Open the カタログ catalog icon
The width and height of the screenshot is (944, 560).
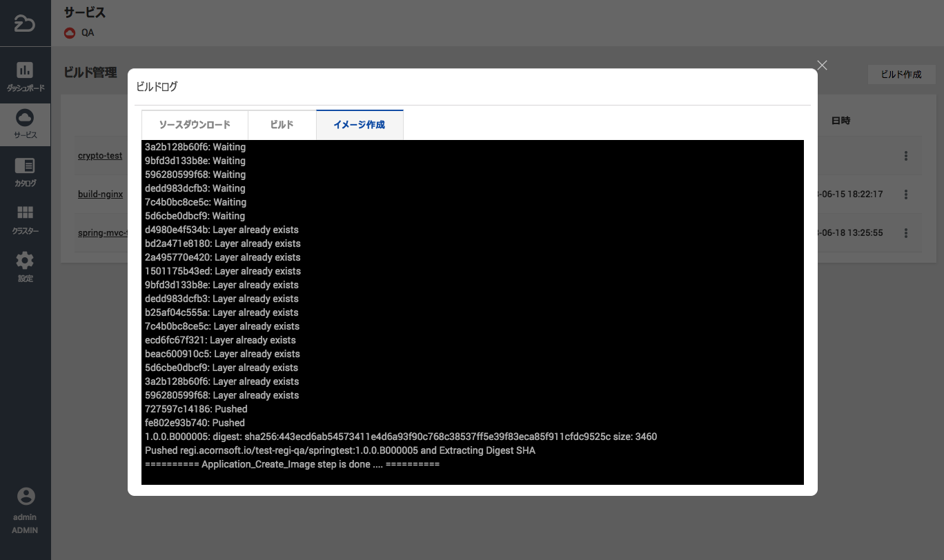pyautogui.click(x=25, y=166)
